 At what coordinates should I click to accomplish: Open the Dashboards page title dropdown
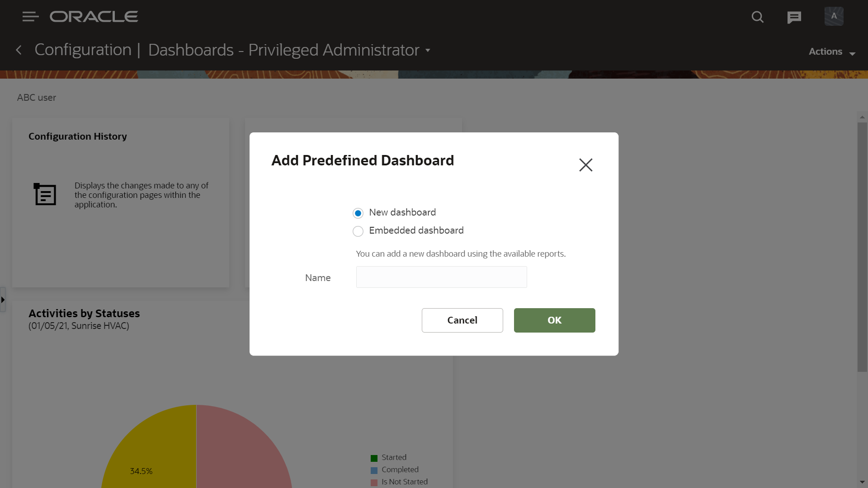(x=428, y=50)
